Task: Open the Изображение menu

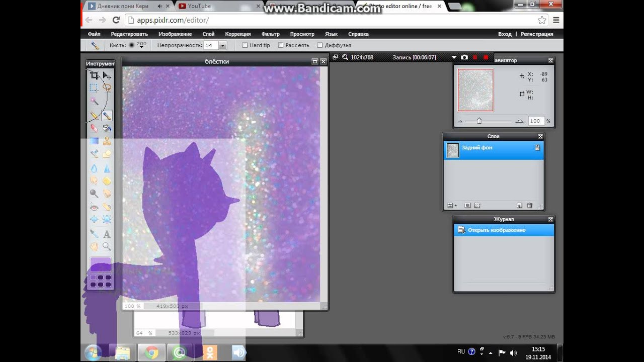Action: coord(175,34)
